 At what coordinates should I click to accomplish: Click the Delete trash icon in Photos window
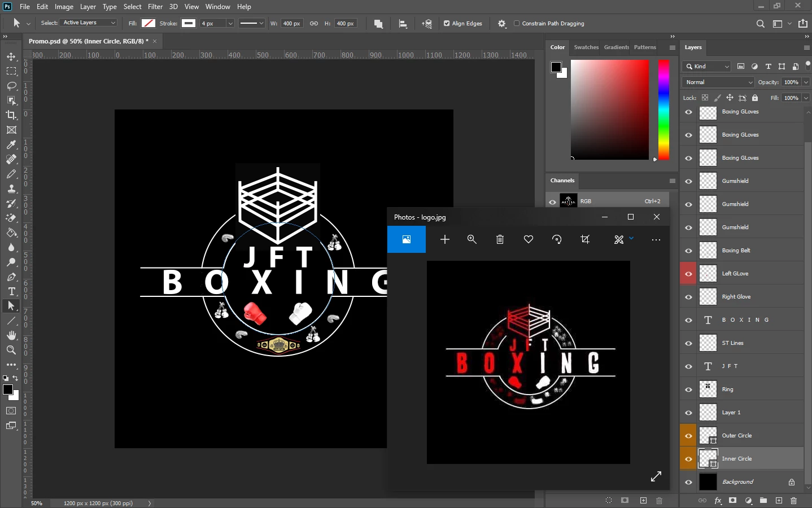[500, 239]
